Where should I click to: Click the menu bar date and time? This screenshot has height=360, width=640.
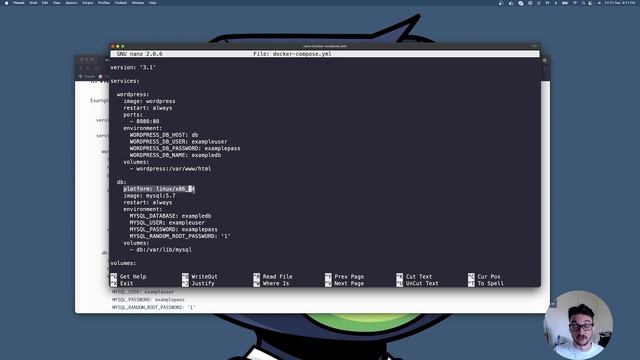(x=620, y=3)
